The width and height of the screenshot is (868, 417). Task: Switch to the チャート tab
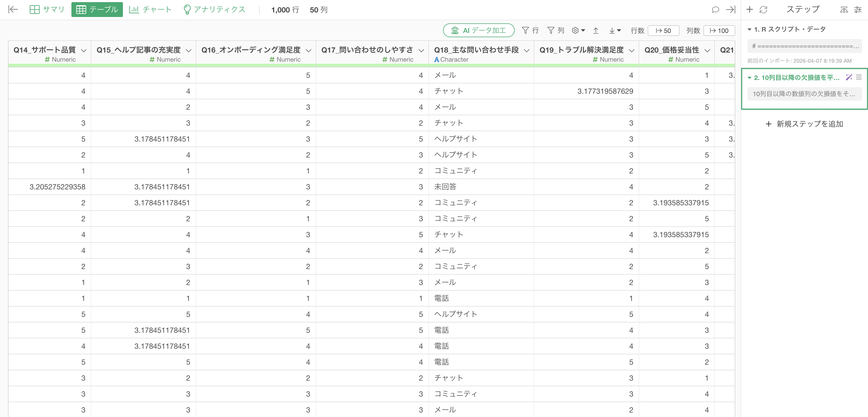tap(150, 10)
